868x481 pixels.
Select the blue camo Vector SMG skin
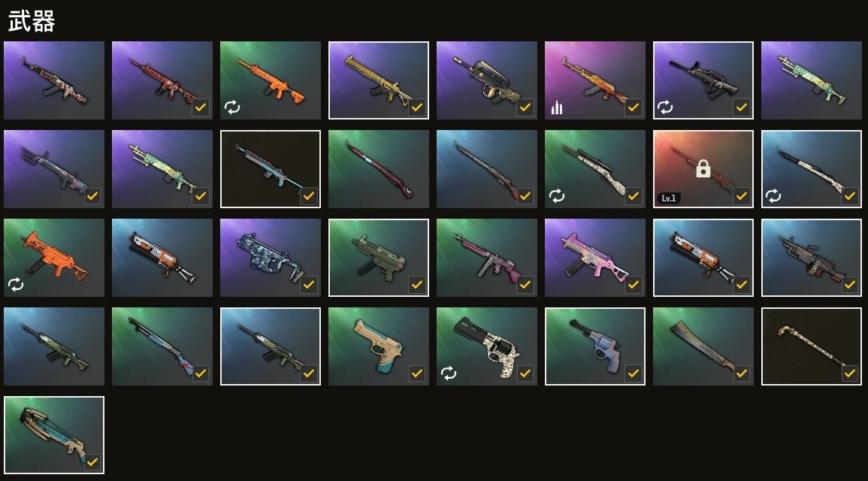[x=270, y=258]
